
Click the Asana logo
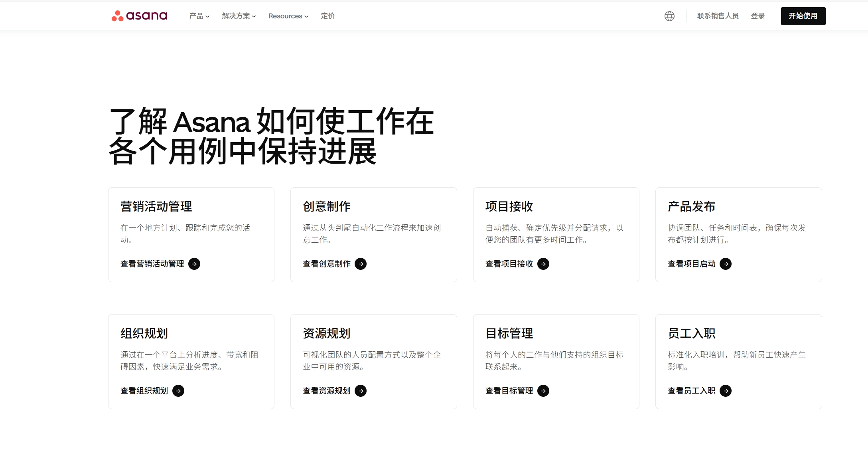click(139, 16)
